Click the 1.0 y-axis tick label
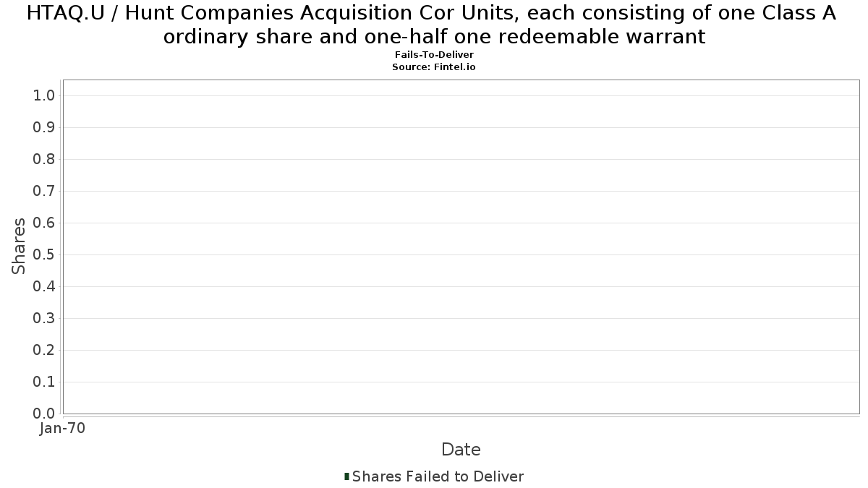Screen dimensions: 868x488 tap(45, 95)
